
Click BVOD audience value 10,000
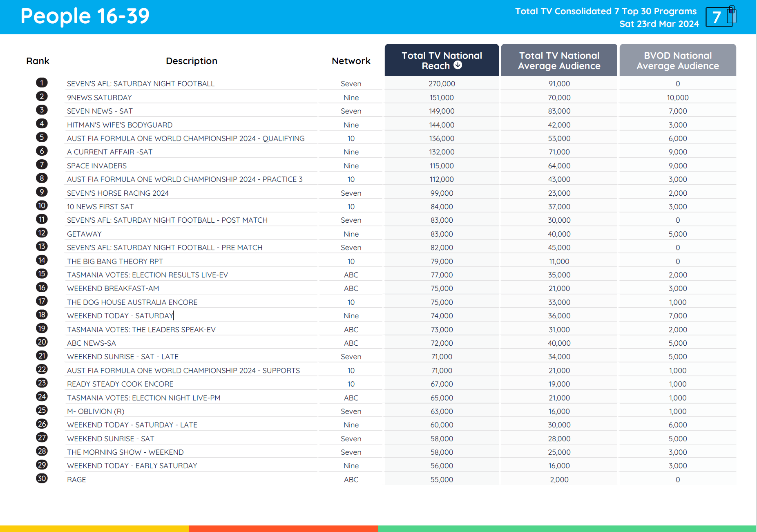click(x=678, y=98)
